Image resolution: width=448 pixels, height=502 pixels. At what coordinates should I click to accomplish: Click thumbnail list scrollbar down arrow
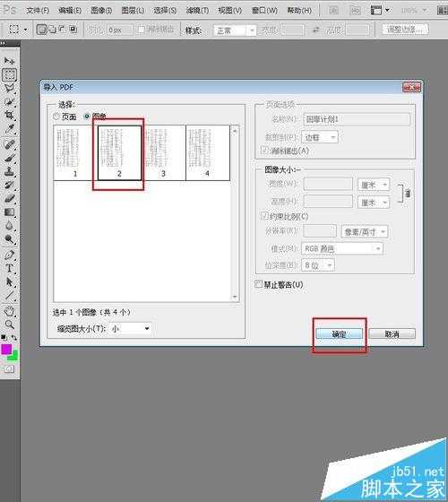[235, 297]
